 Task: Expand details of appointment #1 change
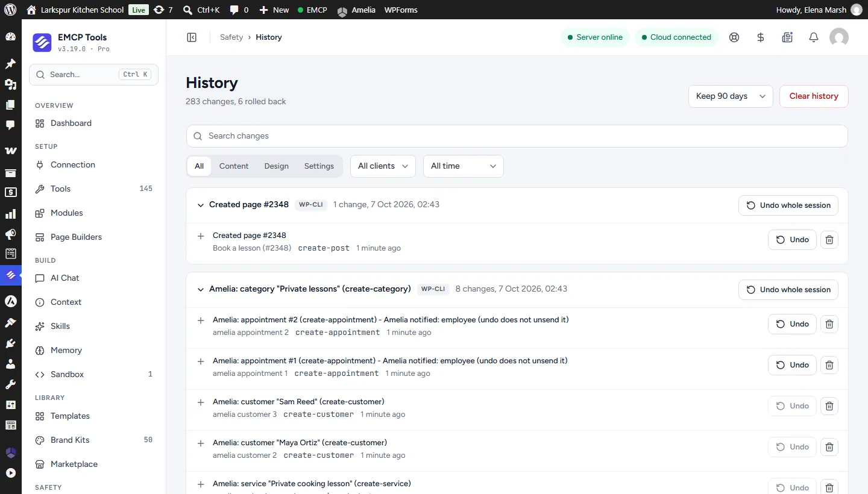(x=201, y=361)
